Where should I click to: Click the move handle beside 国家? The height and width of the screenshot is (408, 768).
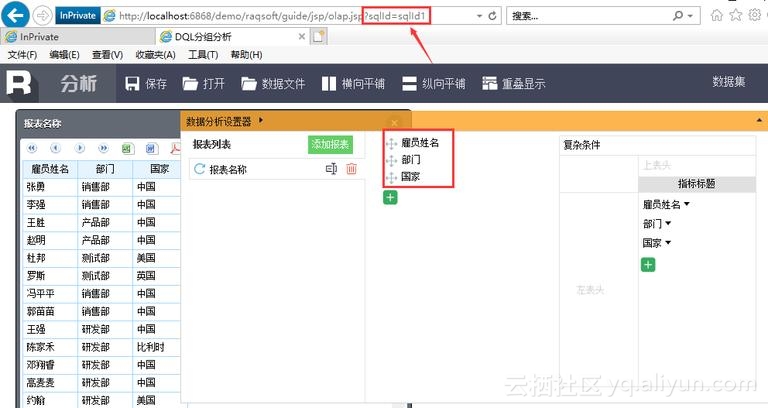[x=391, y=177]
